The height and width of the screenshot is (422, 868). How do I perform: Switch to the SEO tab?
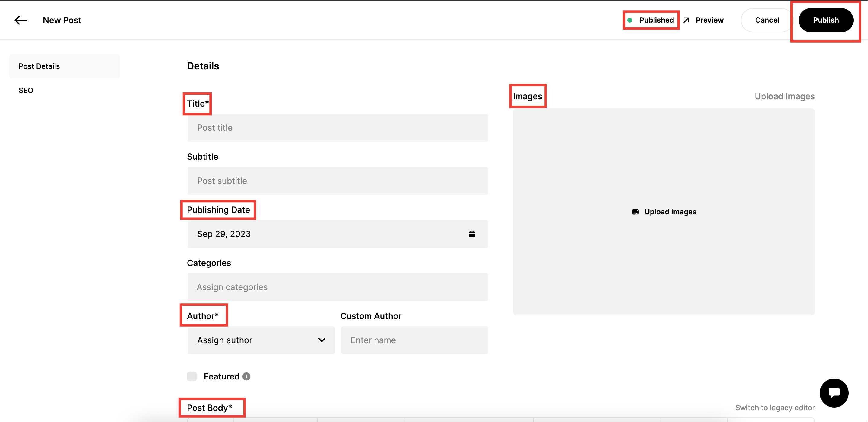point(26,90)
